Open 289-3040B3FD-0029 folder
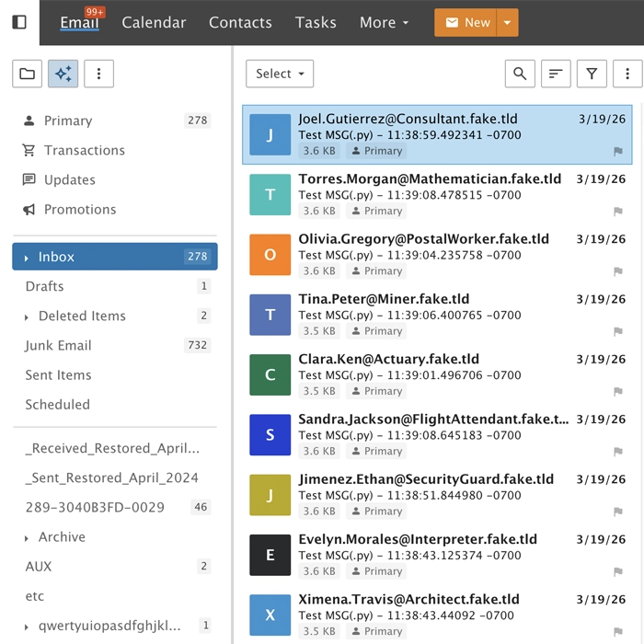This screenshot has width=644, height=644. point(115,507)
